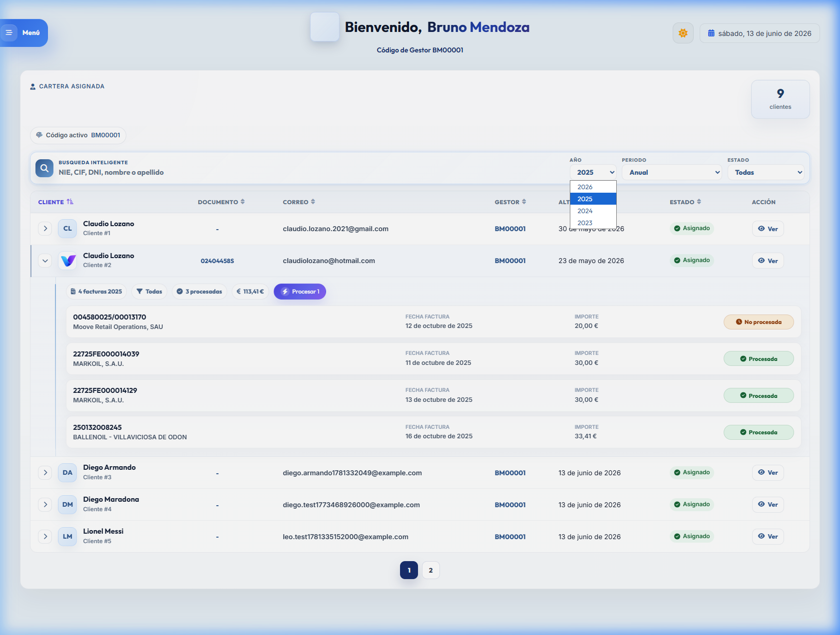
Task: Select 2024 in the year list
Action: pos(593,211)
